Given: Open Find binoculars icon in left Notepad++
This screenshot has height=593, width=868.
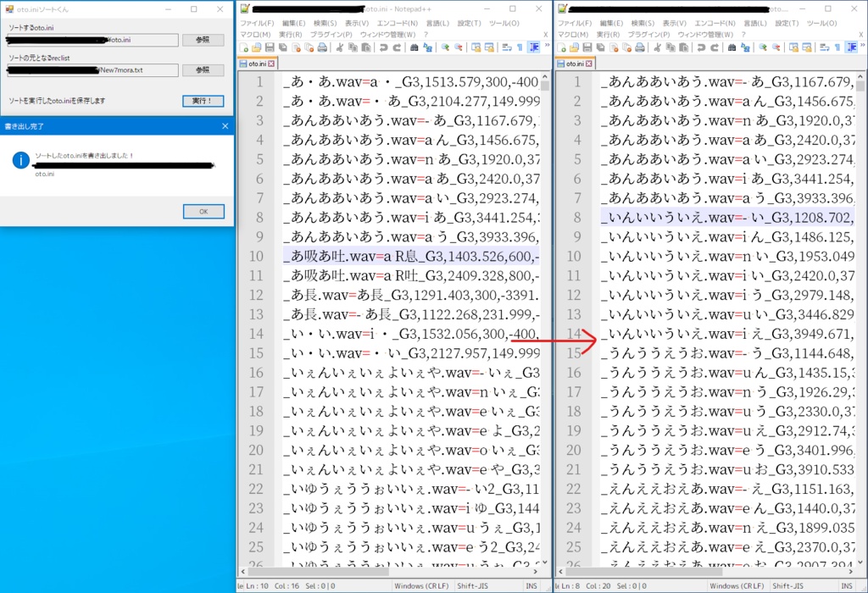Looking at the screenshot, I should coord(414,47).
